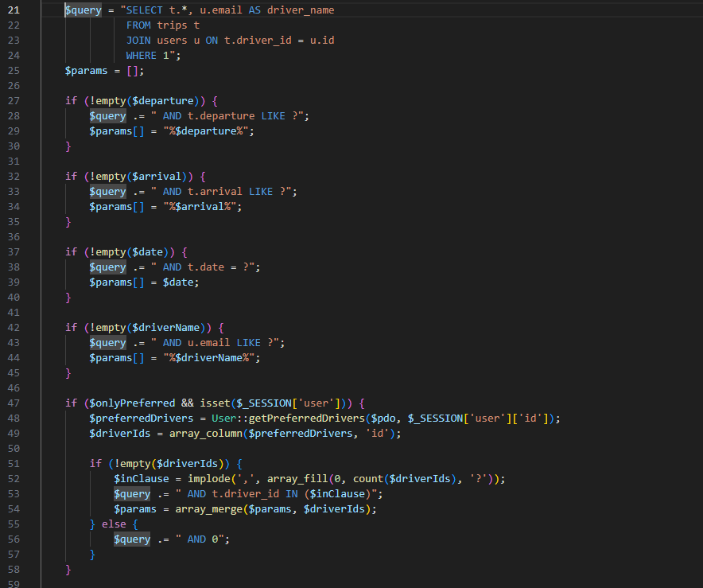Screen dimensions: 703x588
Task: Click the "$params = [];" statement
Action: (104, 71)
